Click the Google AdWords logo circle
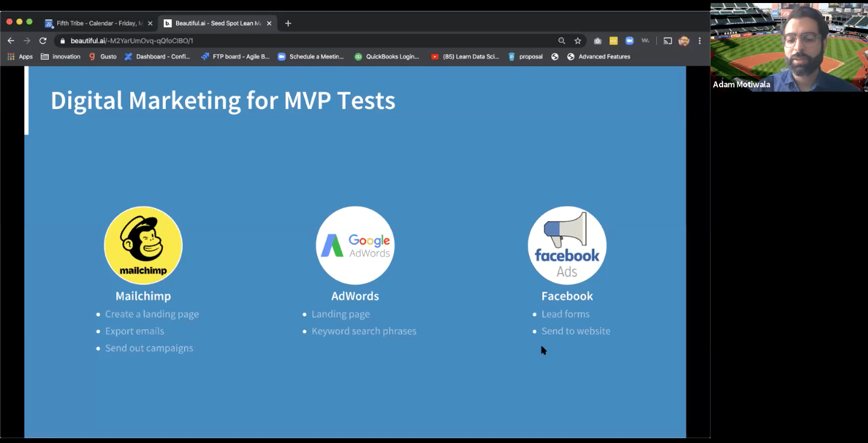This screenshot has height=443, width=868. (x=355, y=245)
